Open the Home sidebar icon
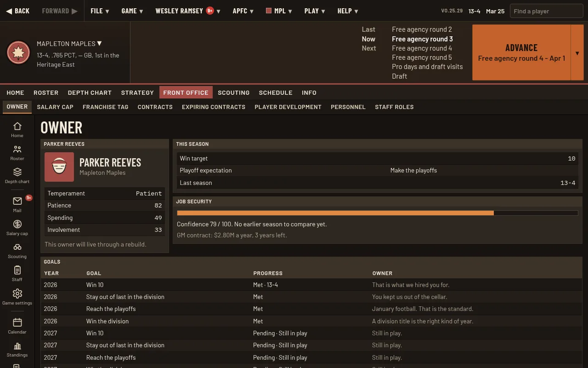The width and height of the screenshot is (588, 368). [17, 129]
